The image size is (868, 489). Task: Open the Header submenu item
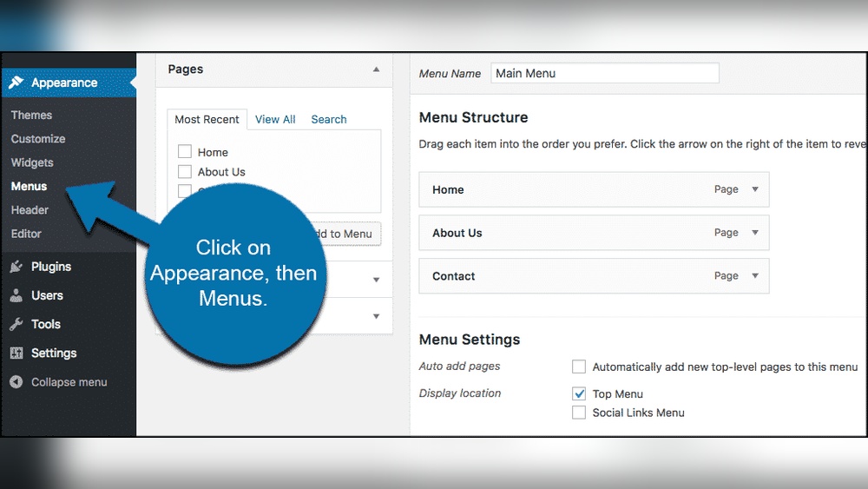pos(30,210)
